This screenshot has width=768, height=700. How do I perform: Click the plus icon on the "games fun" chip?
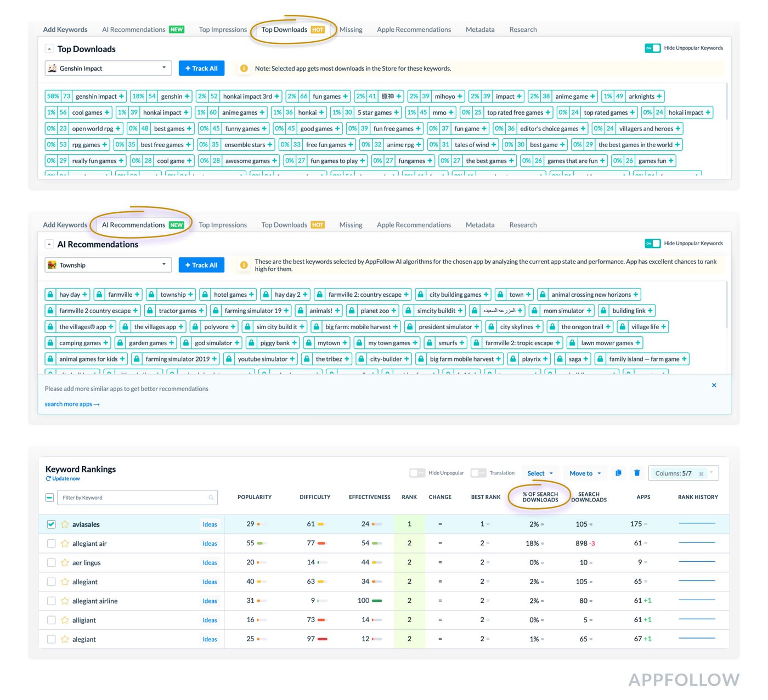(x=671, y=161)
